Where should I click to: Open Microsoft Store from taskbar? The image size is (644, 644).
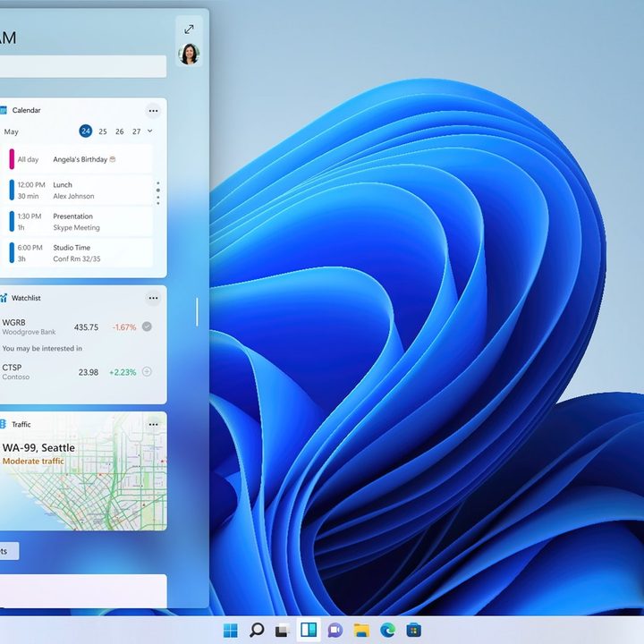[413, 630]
